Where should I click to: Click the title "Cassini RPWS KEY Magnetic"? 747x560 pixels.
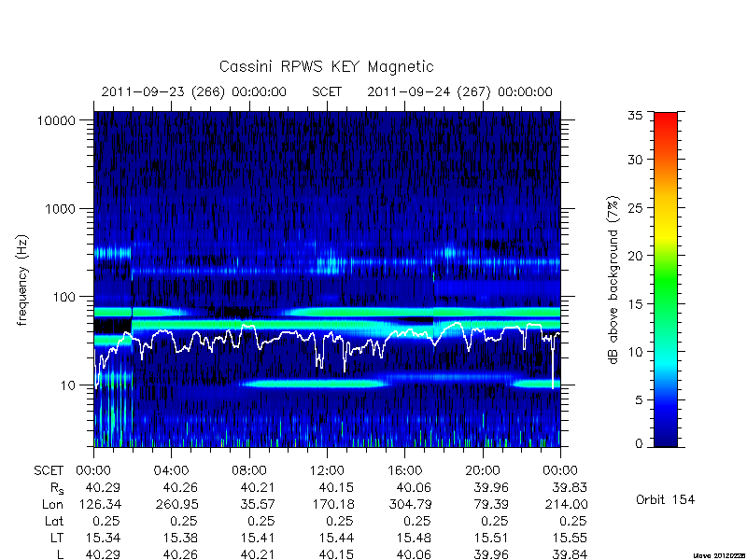[326, 66]
